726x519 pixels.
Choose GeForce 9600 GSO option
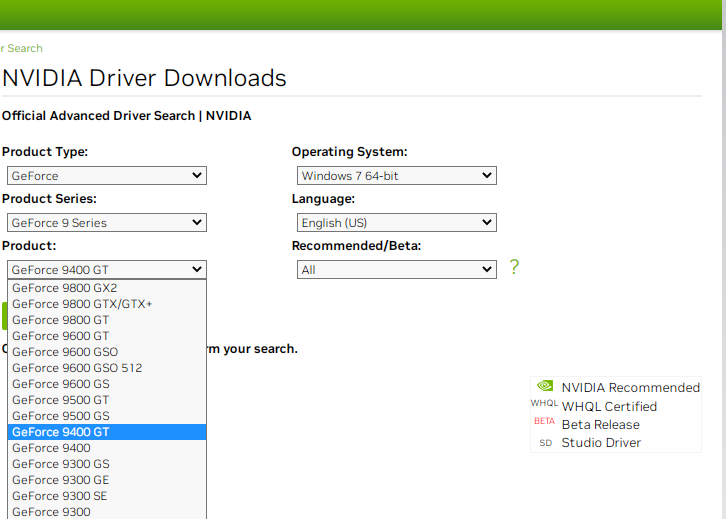107,352
